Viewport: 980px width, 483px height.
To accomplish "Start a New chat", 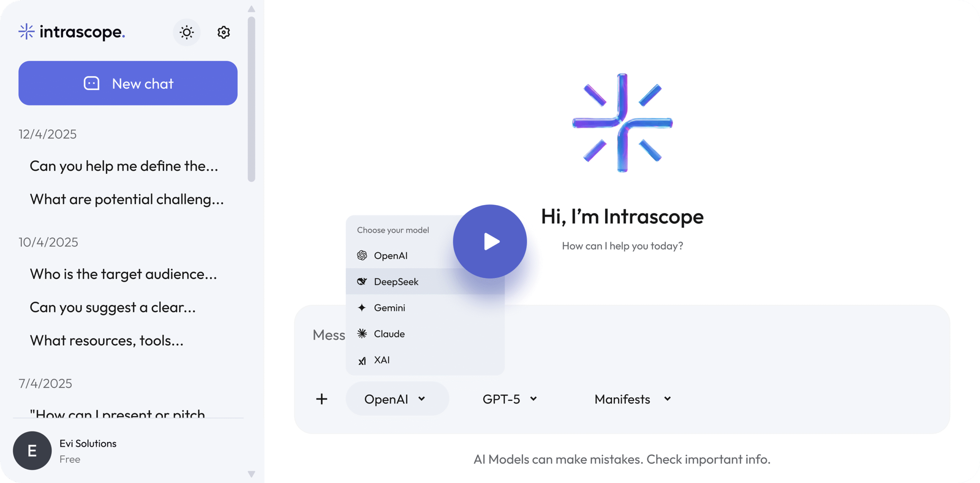I will pos(128,83).
